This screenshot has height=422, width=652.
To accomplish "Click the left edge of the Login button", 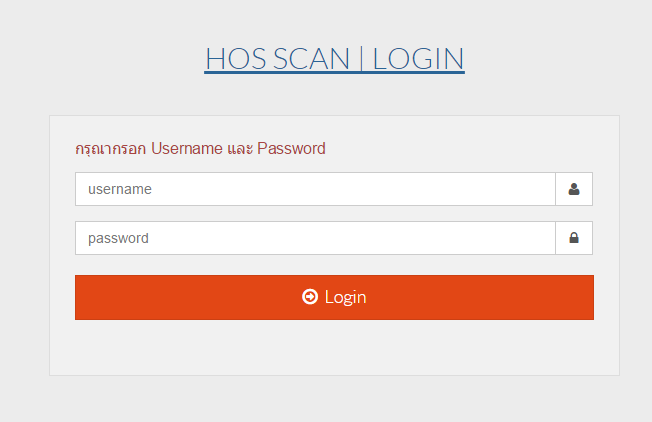I will (82, 297).
